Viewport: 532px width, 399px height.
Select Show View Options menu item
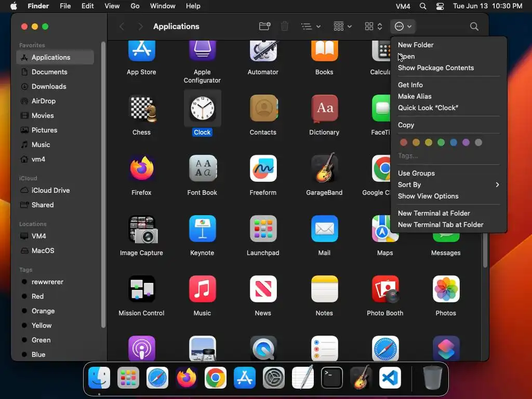448,196
